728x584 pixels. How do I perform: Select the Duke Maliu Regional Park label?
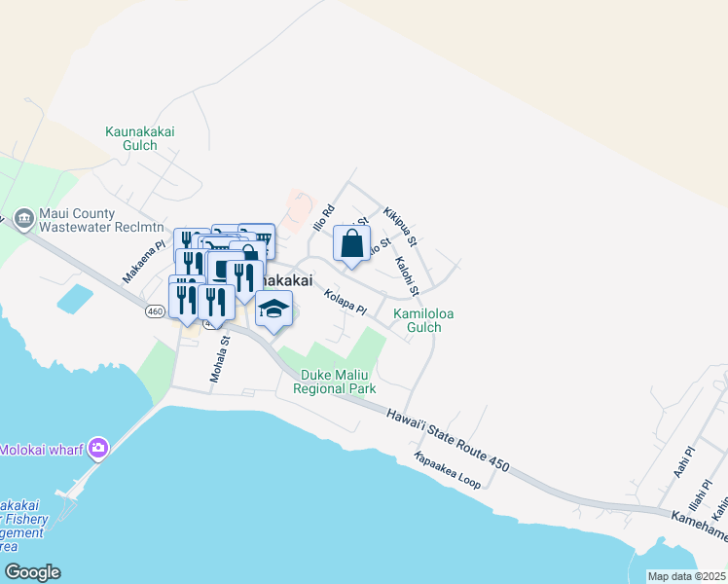(334, 382)
